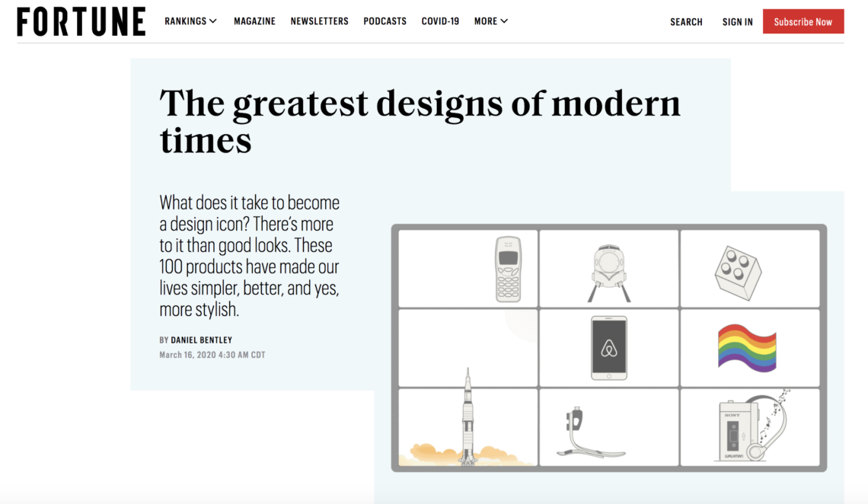Screen dimensions: 868x504
Task: Open the Newsletters page
Action: point(320,21)
